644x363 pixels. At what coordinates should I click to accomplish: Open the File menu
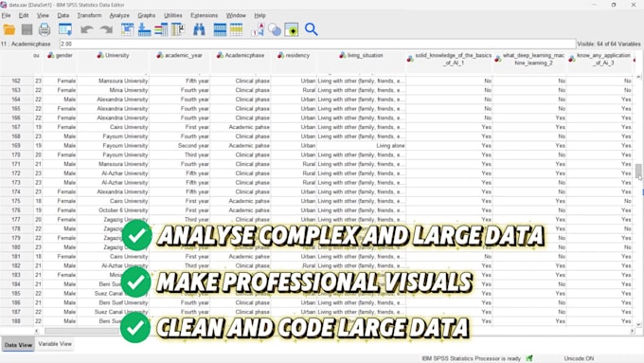(7, 15)
